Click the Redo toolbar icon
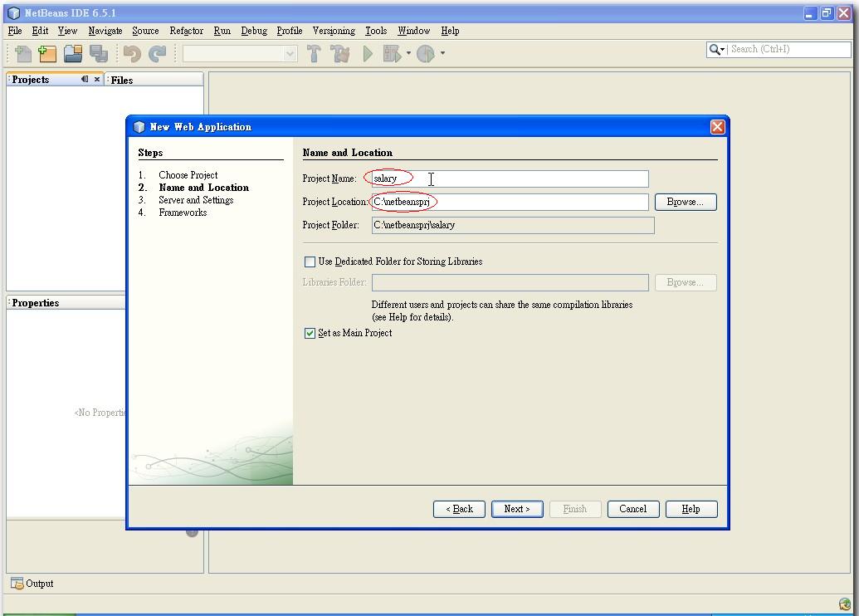This screenshot has height=616, width=859. [157, 53]
